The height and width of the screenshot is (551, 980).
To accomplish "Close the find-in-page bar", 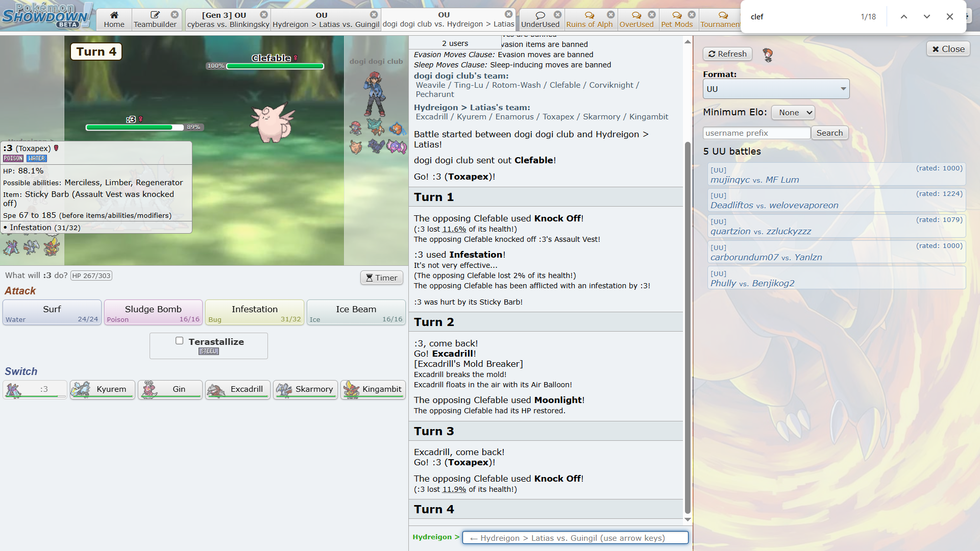I will point(950,17).
